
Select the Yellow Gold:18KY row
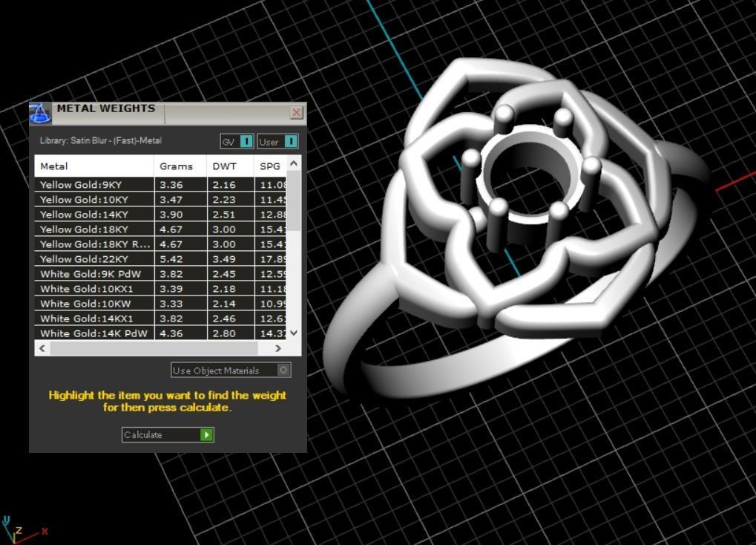tap(160, 229)
